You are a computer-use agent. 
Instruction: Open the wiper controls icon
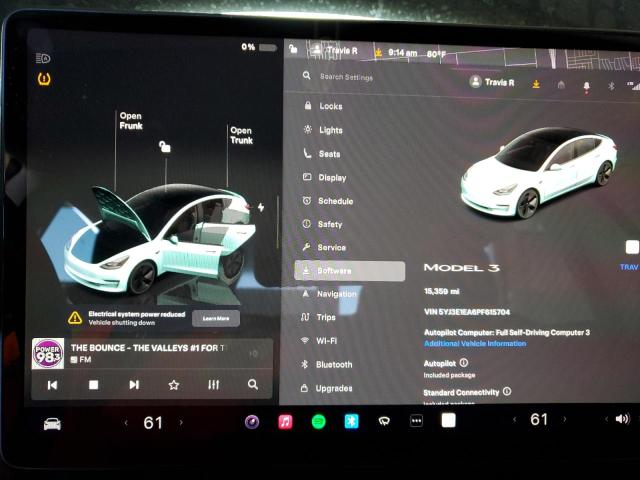[384, 421]
